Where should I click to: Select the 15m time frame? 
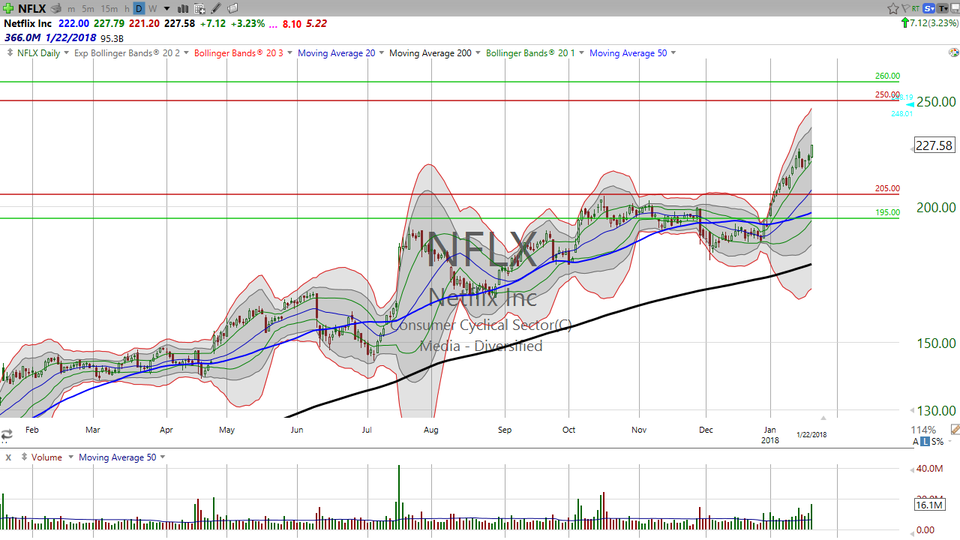pos(109,9)
